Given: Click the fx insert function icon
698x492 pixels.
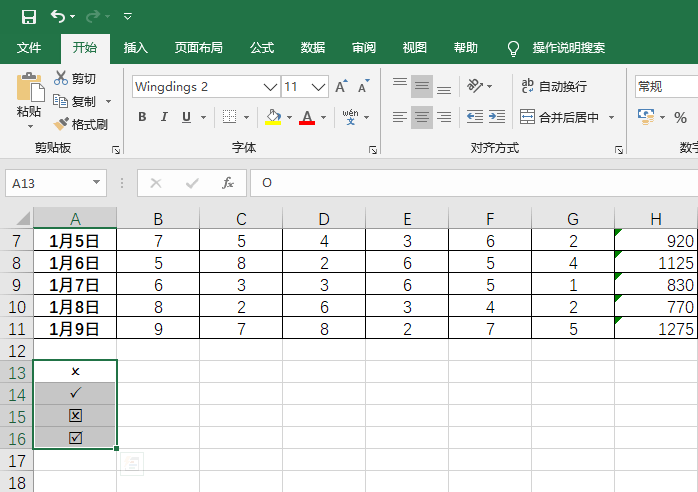Looking at the screenshot, I should click(228, 183).
